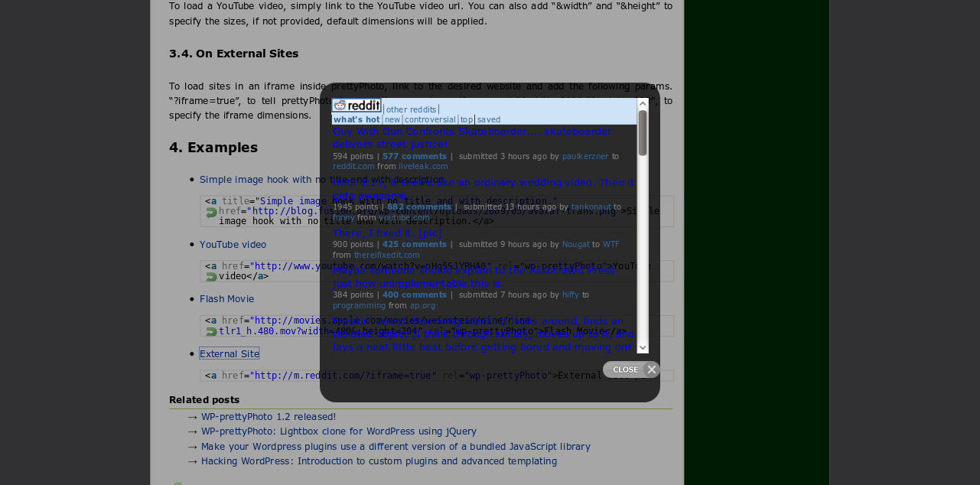Screen dimensions: 980x485
Task: Open user Nougat profile link
Action: tap(576, 244)
